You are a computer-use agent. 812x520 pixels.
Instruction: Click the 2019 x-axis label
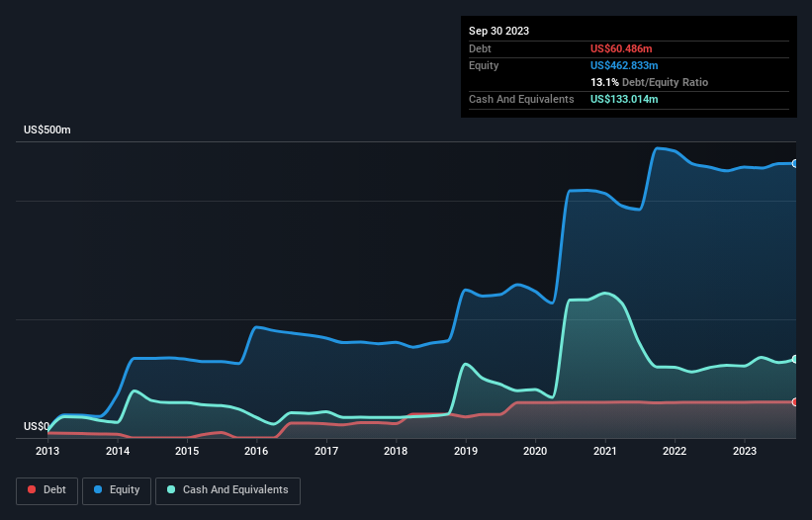466,451
